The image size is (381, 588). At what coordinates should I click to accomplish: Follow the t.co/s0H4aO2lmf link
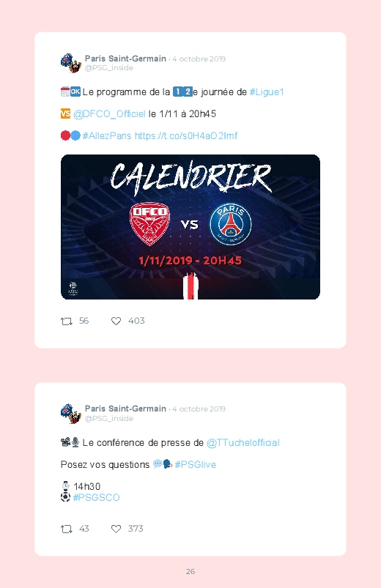pos(186,135)
